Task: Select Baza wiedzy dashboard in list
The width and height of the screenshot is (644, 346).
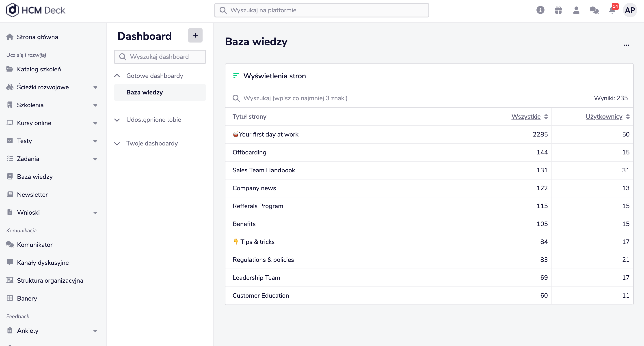Action: (145, 92)
